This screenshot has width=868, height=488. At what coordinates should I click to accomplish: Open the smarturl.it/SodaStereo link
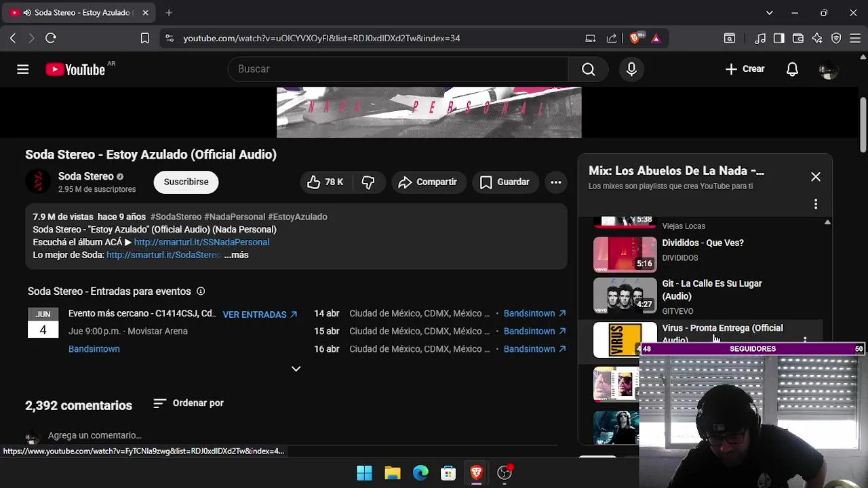tap(163, 256)
